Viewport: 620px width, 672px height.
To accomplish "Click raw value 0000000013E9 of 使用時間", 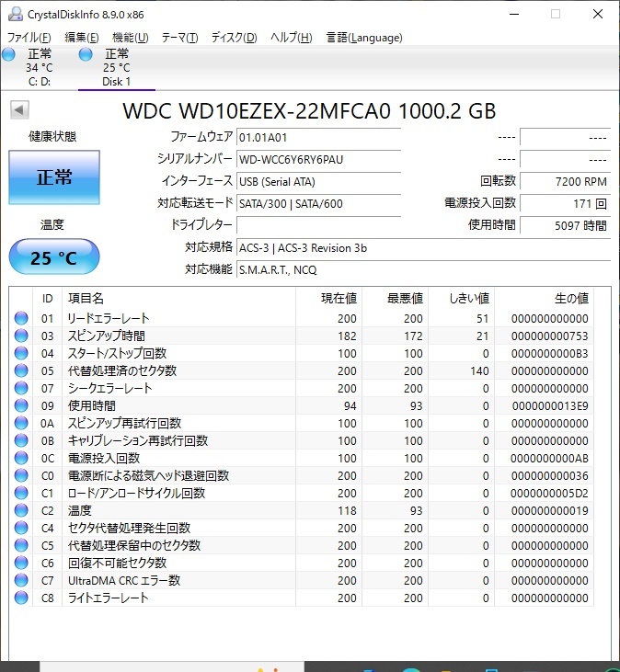I will coord(550,405).
